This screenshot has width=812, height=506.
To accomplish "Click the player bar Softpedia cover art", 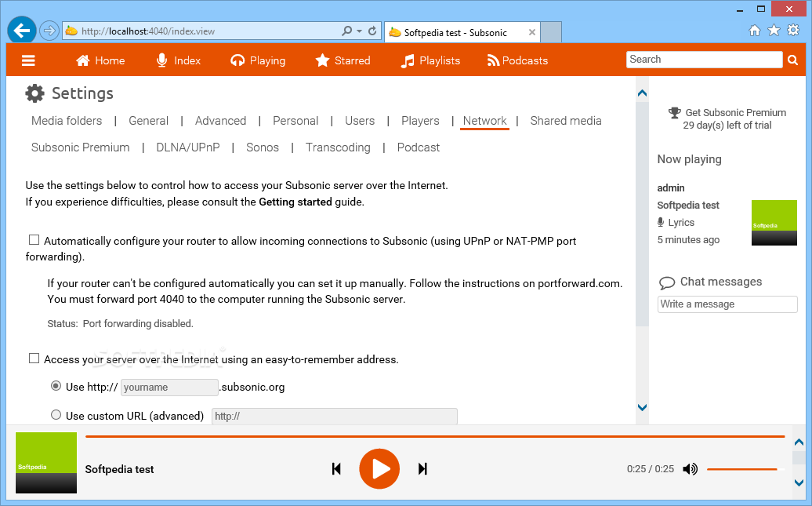I will (46, 463).
